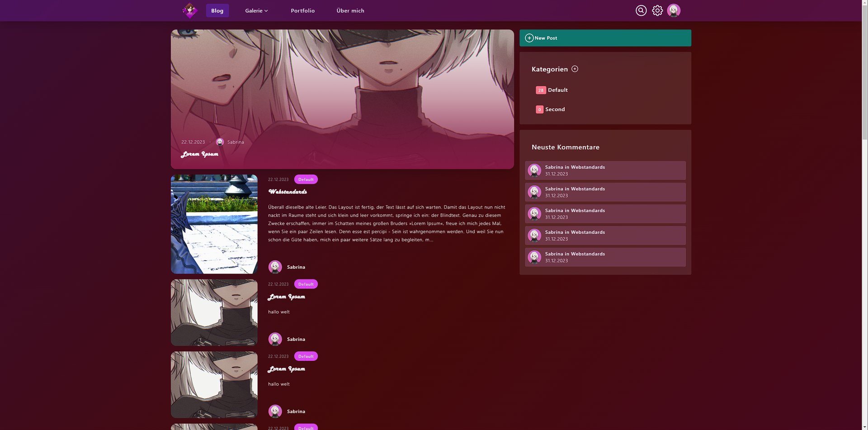The width and height of the screenshot is (868, 430).
Task: Click the plus circle icon in New Post
Action: coord(529,38)
